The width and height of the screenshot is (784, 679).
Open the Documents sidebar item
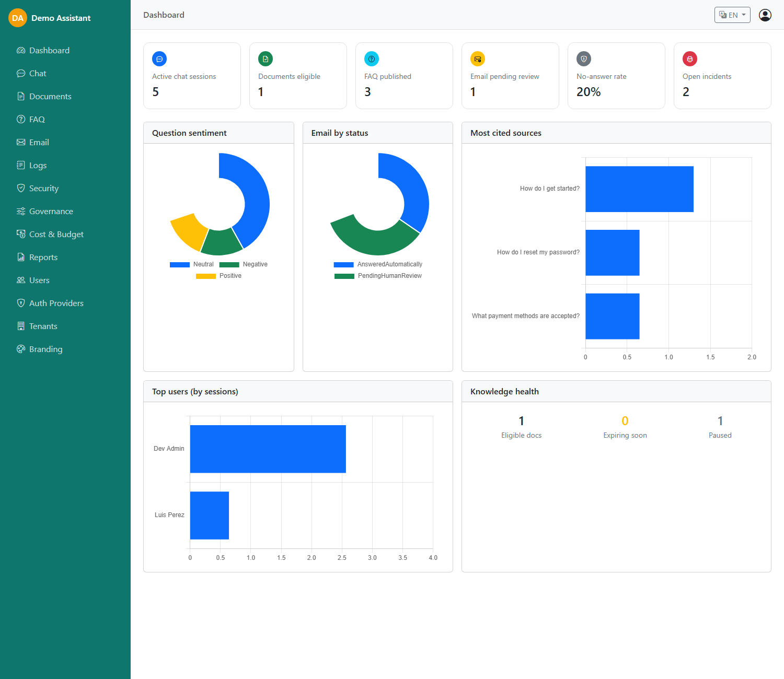coord(65,97)
